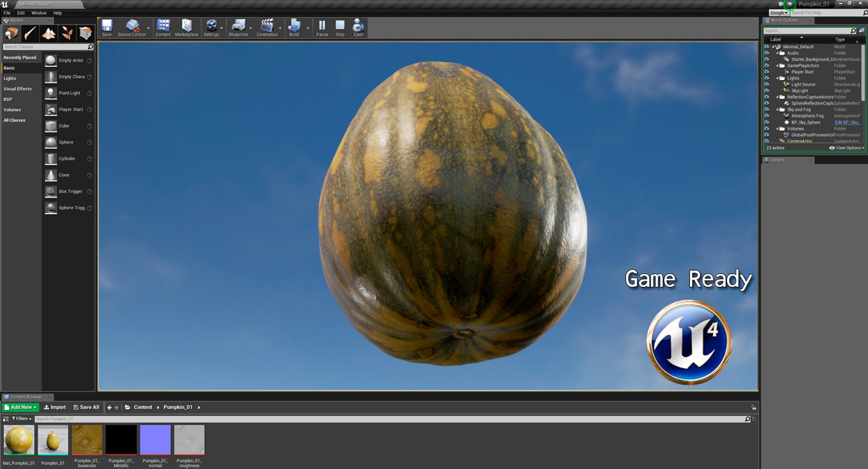Image resolution: width=868 pixels, height=469 pixels.
Task: Click the Point Light actor entry
Action: click(69, 93)
